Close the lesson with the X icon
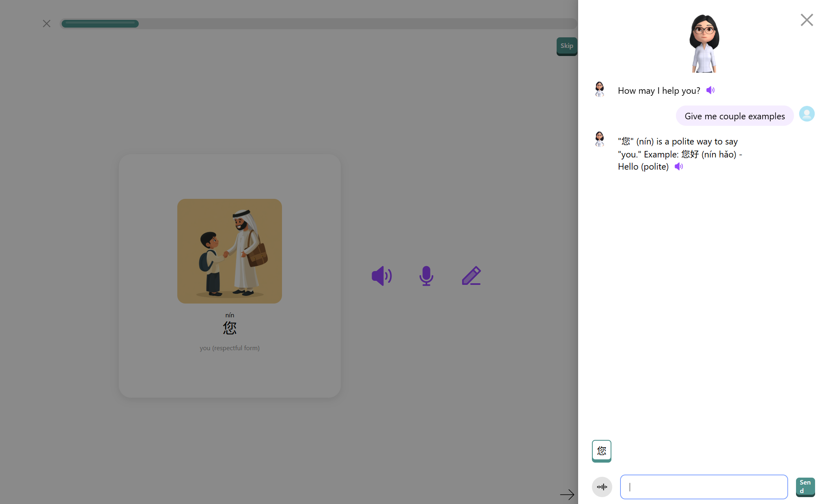The image size is (824, 504). pyautogui.click(x=47, y=24)
